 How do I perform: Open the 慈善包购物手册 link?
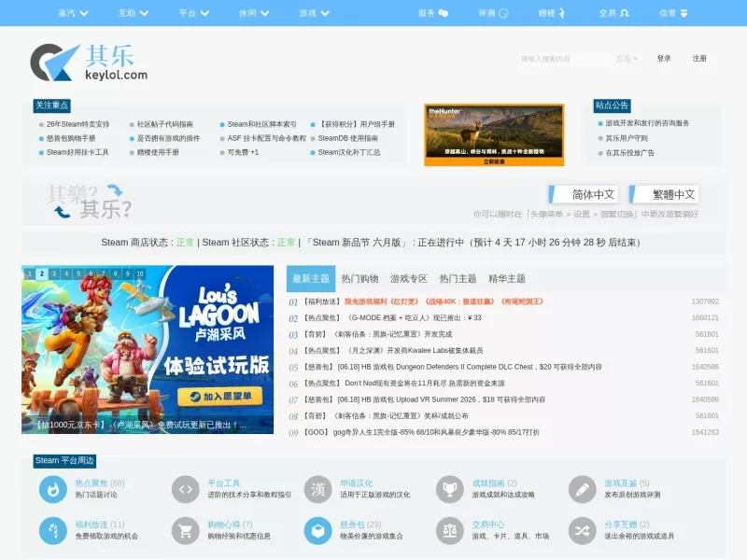pyautogui.click(x=71, y=138)
